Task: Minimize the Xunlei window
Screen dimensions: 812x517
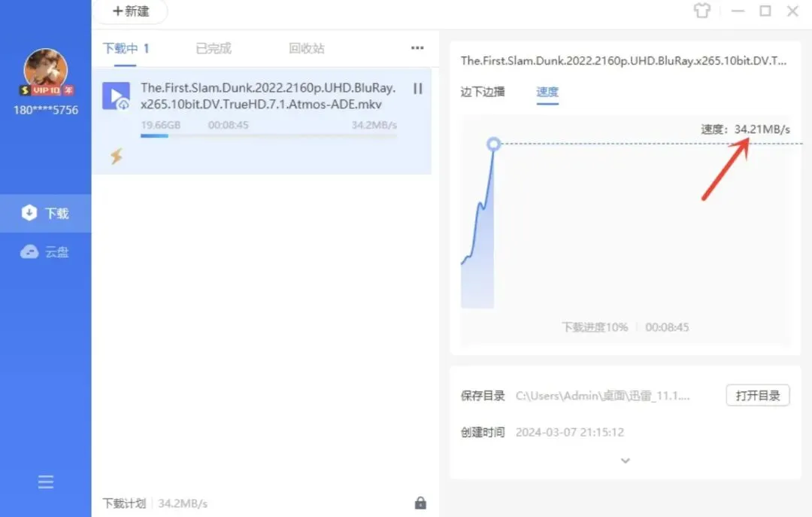Action: 738,11
